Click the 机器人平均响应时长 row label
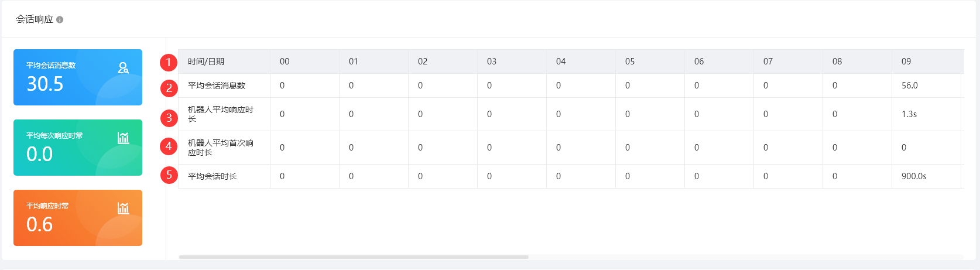Image resolution: width=980 pixels, height=270 pixels. (x=220, y=114)
